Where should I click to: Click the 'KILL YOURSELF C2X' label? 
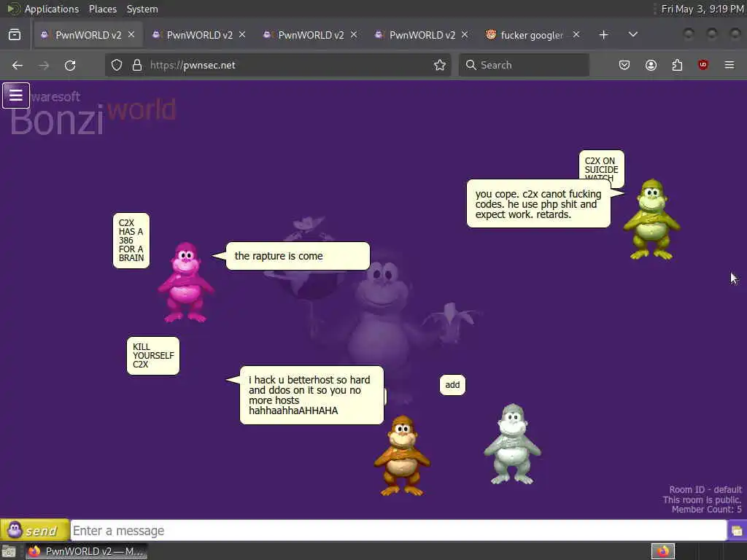point(153,356)
